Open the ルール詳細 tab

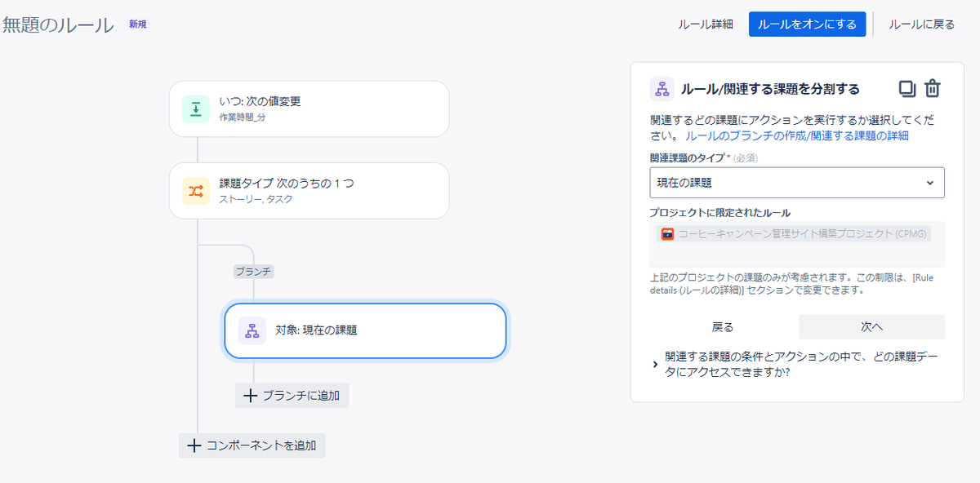(x=706, y=24)
